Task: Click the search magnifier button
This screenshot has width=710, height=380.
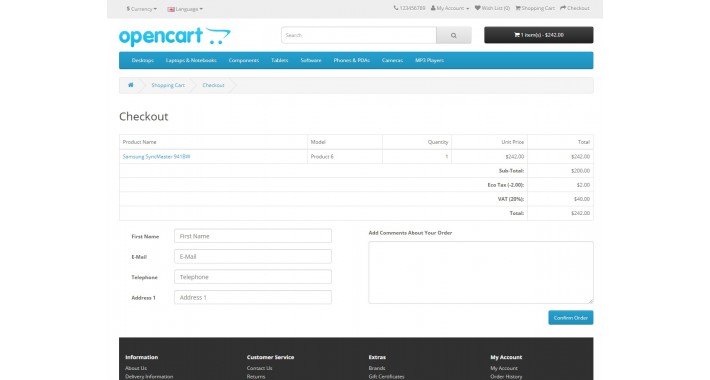Action: [454, 35]
